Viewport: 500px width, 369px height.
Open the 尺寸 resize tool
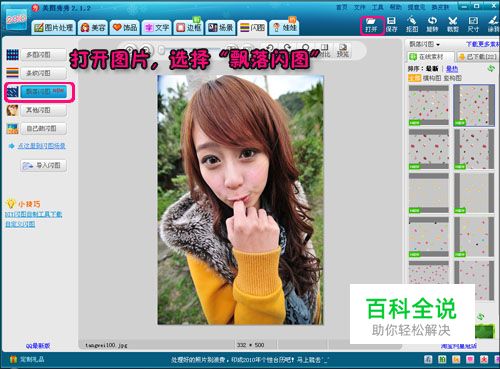point(473,25)
